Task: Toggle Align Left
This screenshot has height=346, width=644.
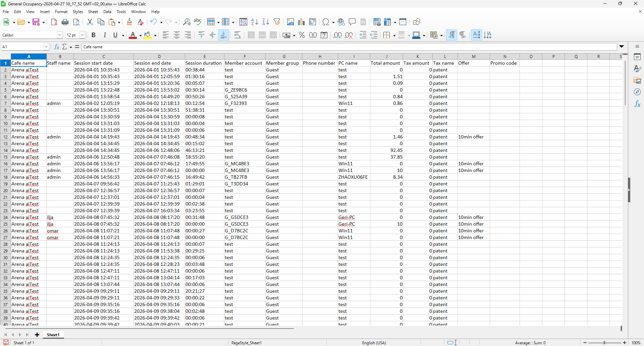Action: pos(165,35)
